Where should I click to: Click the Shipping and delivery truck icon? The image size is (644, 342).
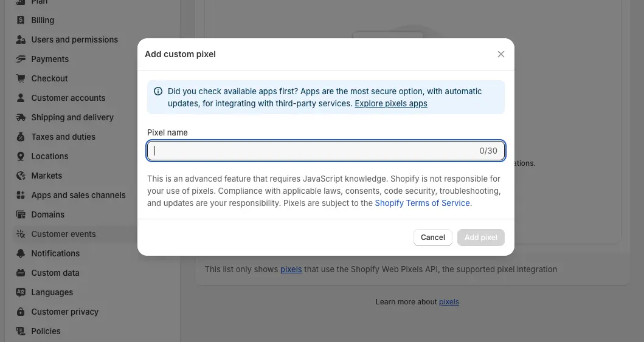(x=21, y=117)
